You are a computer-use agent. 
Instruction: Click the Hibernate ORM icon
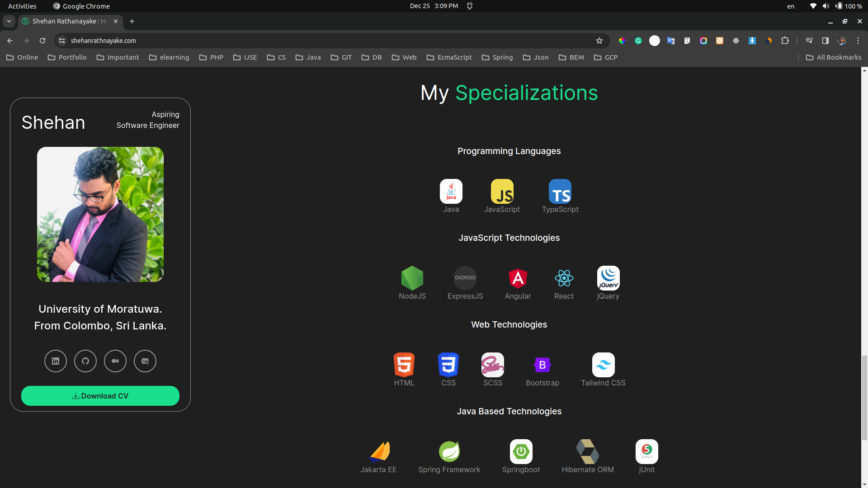coord(587,451)
